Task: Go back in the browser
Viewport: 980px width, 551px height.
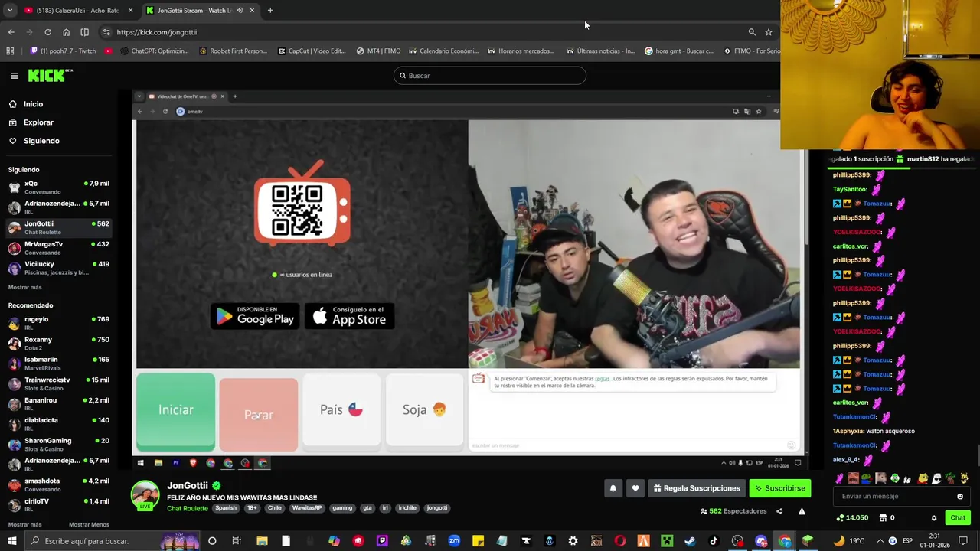Action: pyautogui.click(x=11, y=32)
